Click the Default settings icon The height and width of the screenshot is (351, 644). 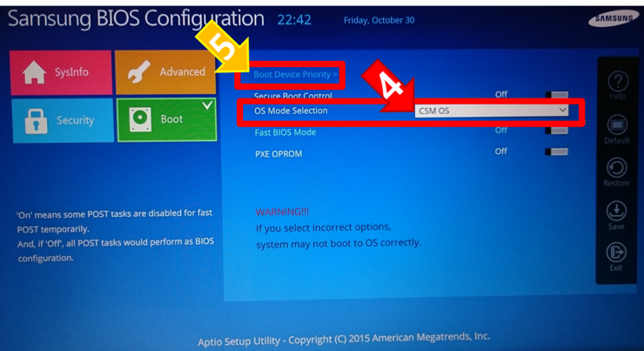point(617,125)
